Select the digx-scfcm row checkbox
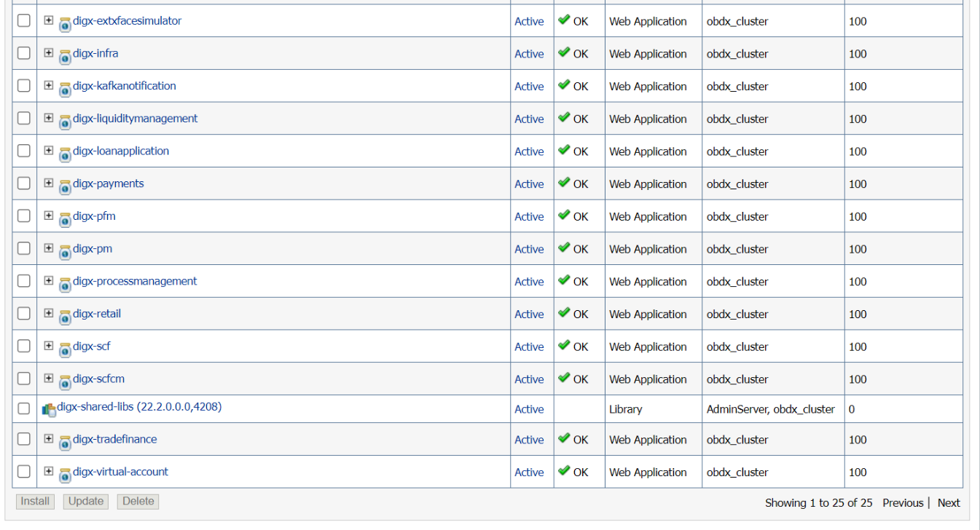The width and height of the screenshot is (980, 530). click(x=24, y=379)
